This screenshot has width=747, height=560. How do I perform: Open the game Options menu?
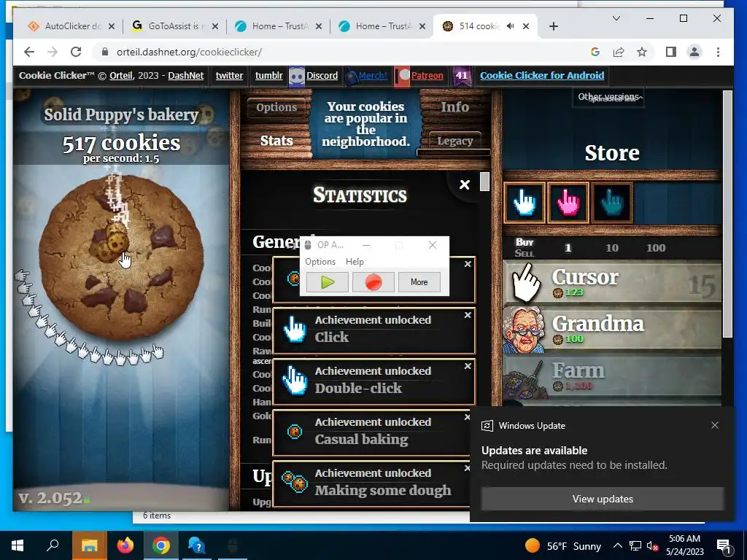click(276, 108)
